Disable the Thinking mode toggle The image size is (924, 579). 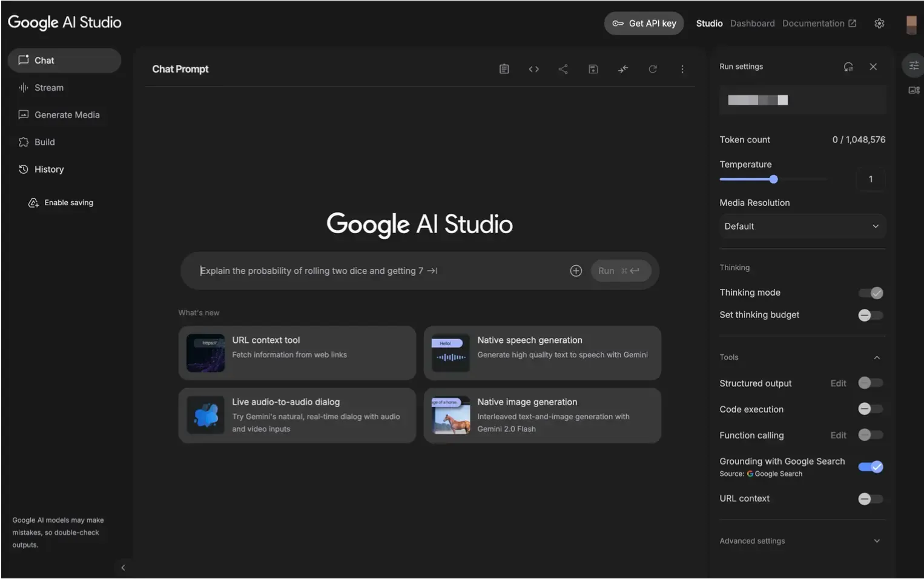click(871, 293)
